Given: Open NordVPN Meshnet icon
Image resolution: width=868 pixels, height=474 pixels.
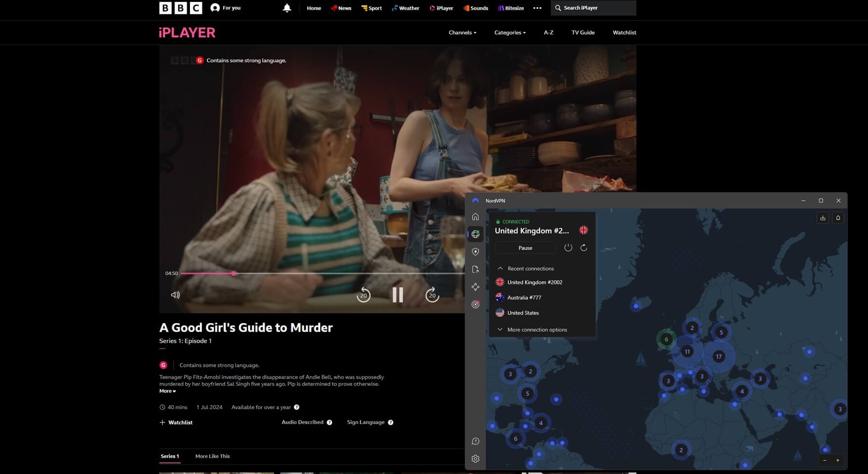Looking at the screenshot, I should click(x=475, y=287).
